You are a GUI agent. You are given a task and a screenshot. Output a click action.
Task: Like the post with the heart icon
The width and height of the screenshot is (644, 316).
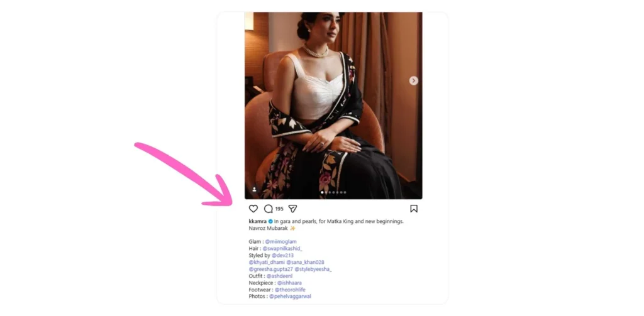tap(253, 209)
